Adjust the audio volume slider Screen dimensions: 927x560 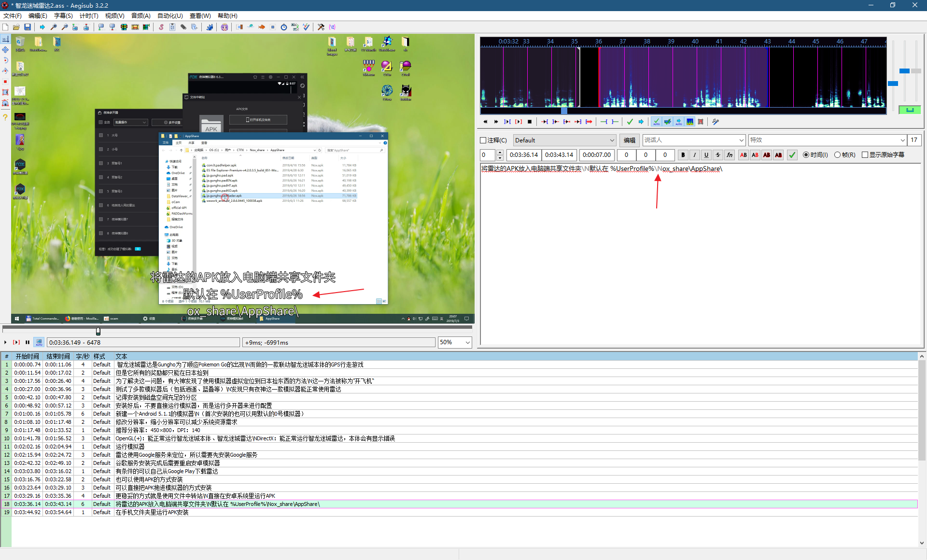click(x=916, y=71)
